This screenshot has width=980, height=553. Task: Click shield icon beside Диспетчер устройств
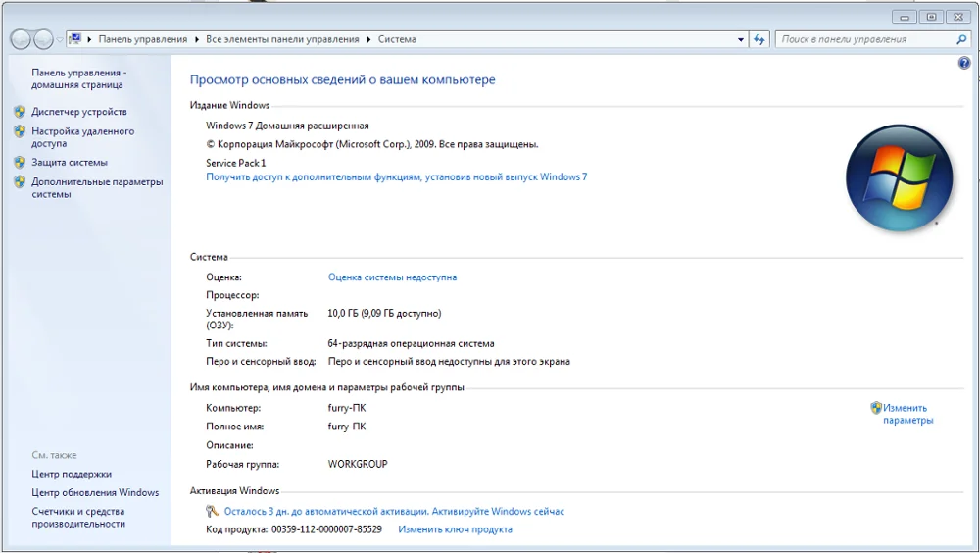(20, 112)
